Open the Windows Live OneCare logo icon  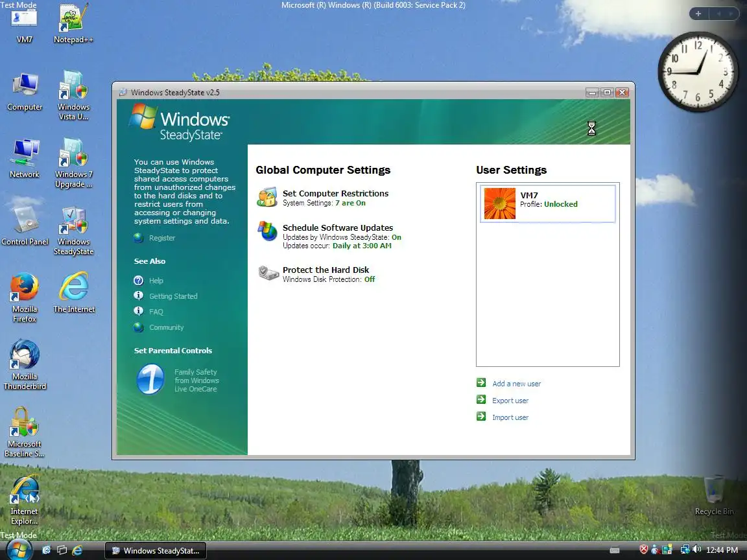click(150, 380)
